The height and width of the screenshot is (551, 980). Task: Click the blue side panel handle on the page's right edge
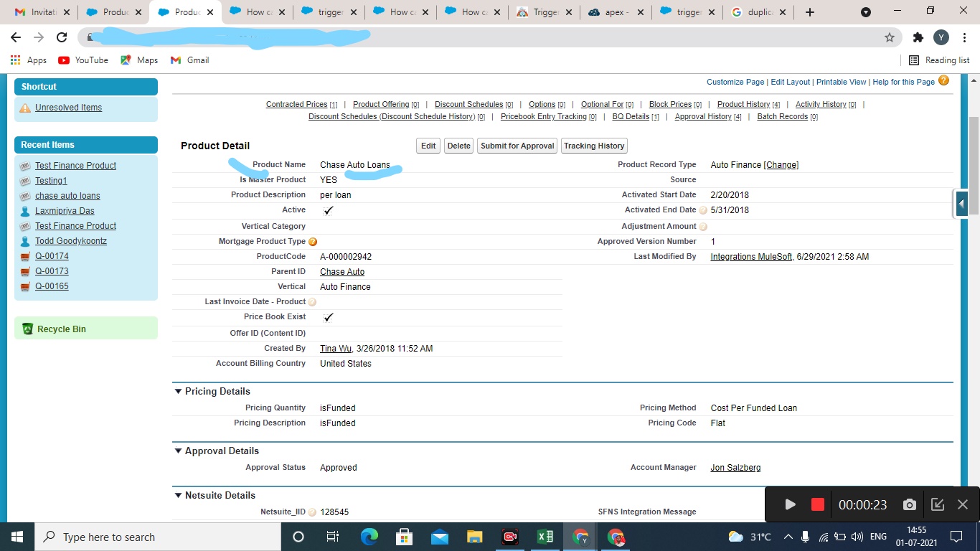(x=961, y=204)
